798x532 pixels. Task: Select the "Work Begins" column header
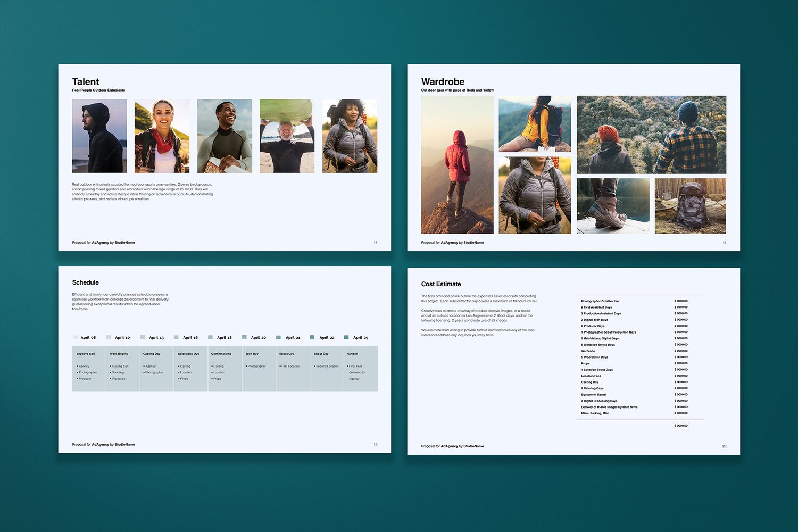(119, 354)
